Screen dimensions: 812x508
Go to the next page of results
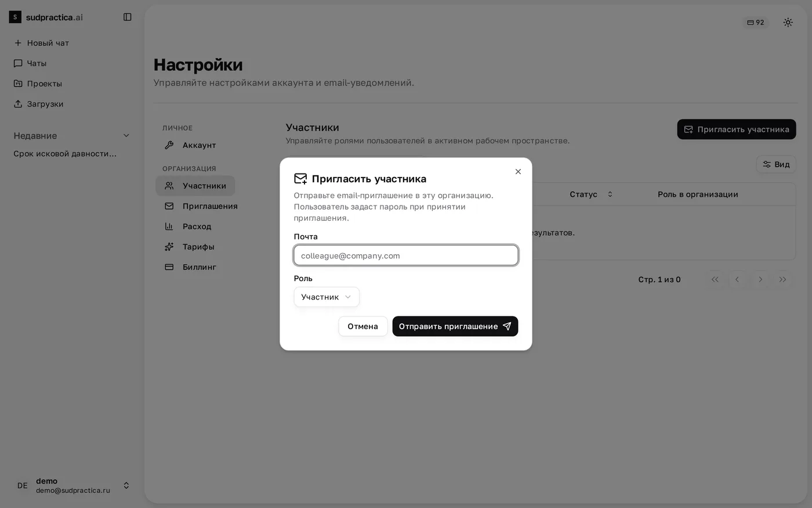760,279
